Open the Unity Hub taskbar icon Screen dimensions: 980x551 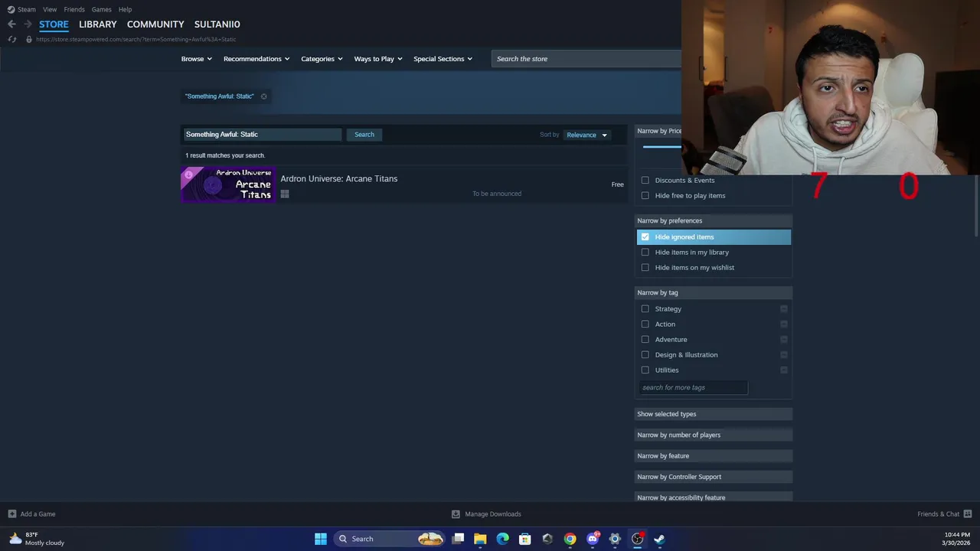pos(547,539)
